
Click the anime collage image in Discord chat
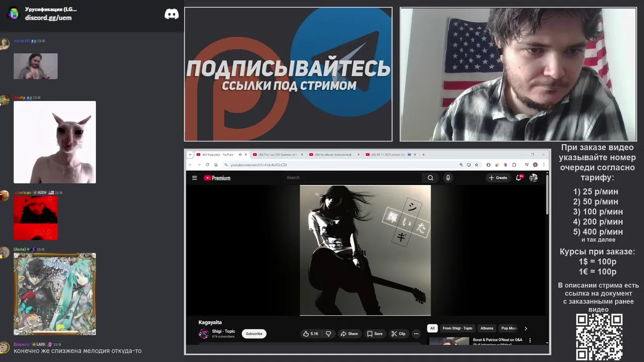pos(55,294)
